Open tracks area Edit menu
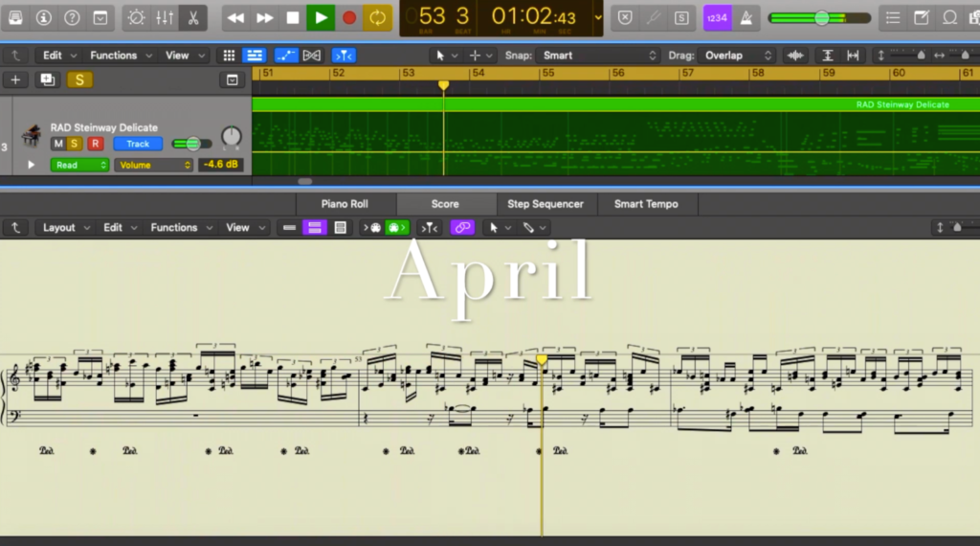The height and width of the screenshot is (546, 980). (59, 55)
